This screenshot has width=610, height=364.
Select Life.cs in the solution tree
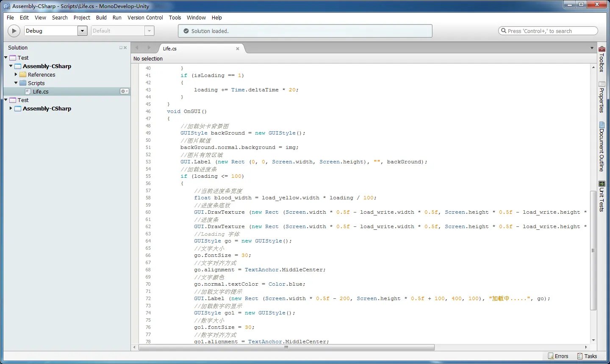click(41, 91)
